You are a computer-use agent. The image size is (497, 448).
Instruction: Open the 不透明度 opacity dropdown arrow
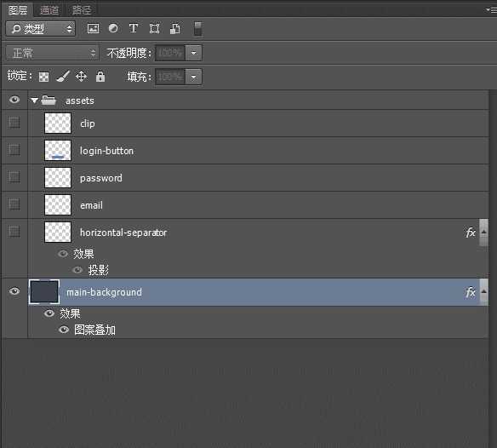194,53
